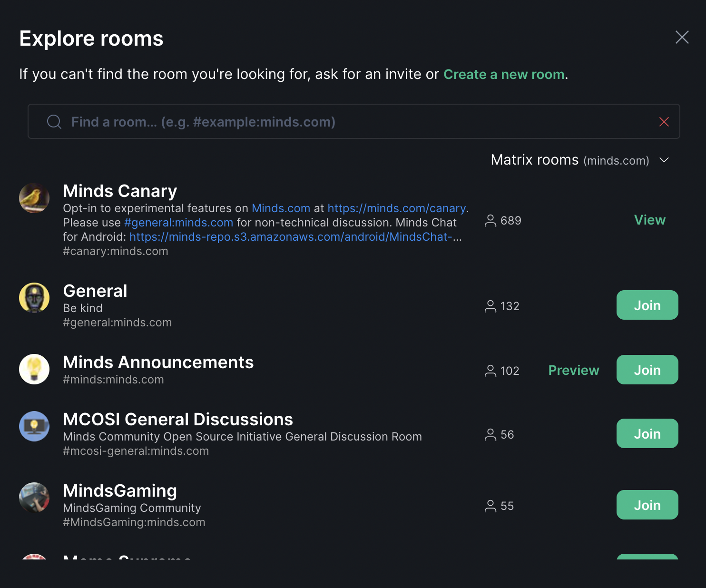The image size is (706, 588).
Task: Click the Minds Canary member count icon
Action: coord(490,221)
